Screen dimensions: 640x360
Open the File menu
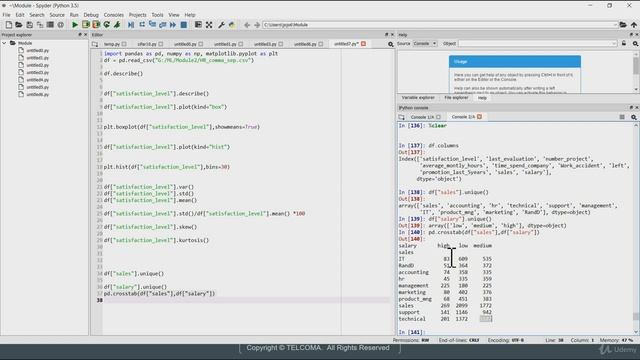point(7,15)
